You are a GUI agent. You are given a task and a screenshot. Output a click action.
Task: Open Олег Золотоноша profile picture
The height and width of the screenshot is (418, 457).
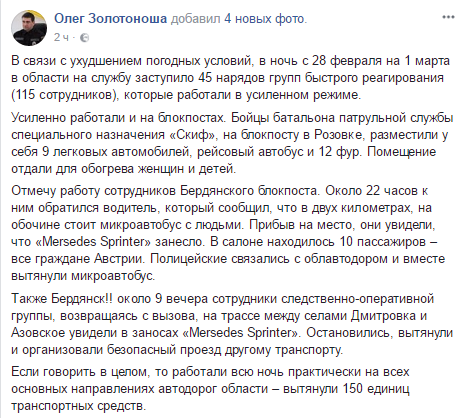pos(29,28)
